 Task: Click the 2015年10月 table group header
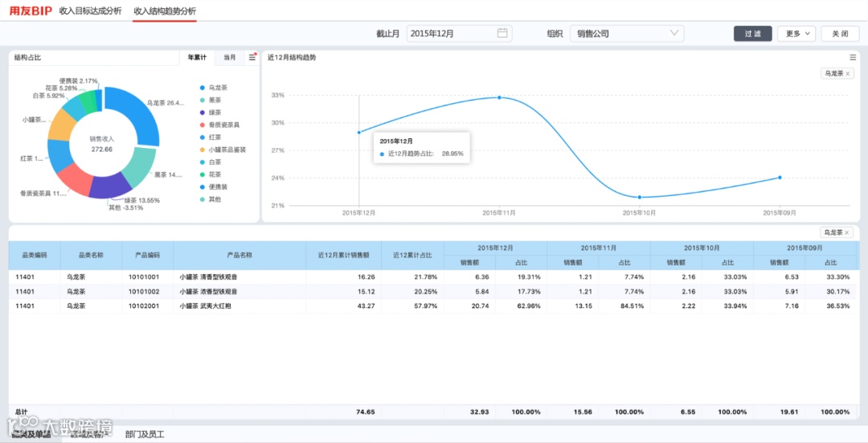[702, 248]
